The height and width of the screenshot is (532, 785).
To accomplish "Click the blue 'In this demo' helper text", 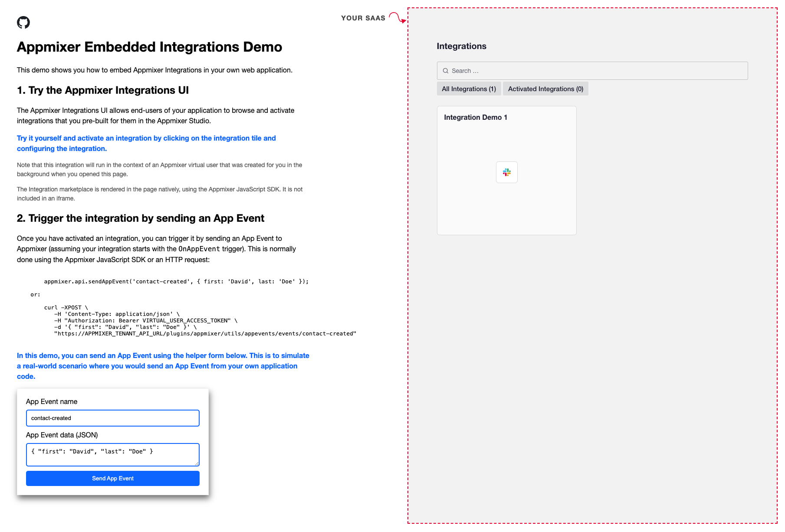I will [x=163, y=366].
